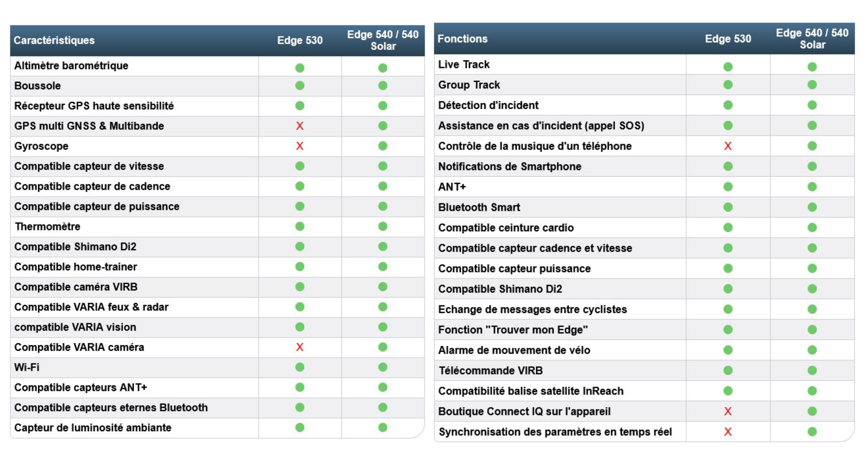Click the Edge 530 green dot for Wi-Fi
The height and width of the screenshot is (450, 868).
299,367
